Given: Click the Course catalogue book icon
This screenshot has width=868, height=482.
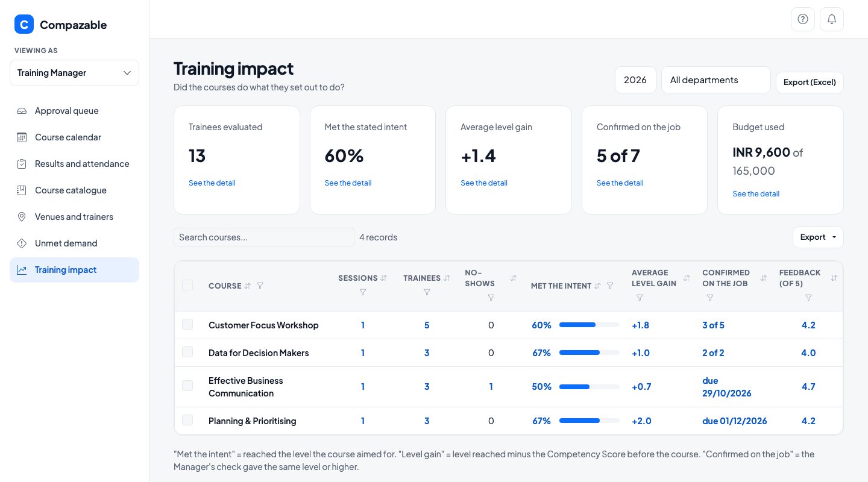Looking at the screenshot, I should point(22,190).
